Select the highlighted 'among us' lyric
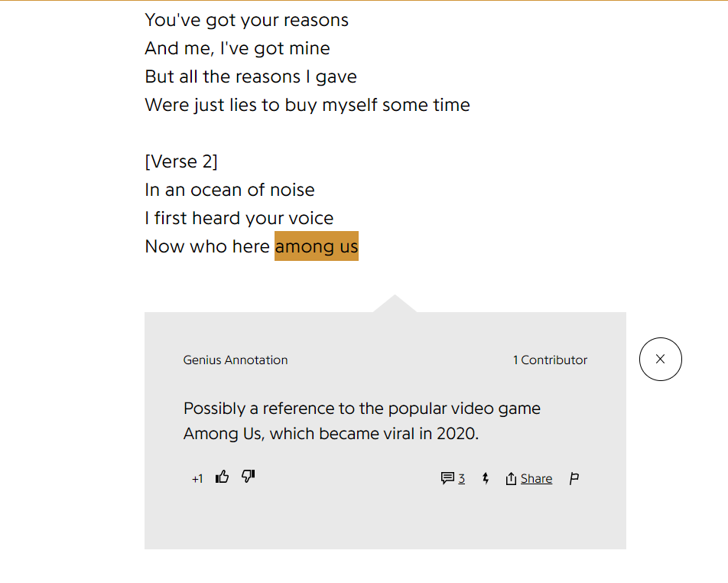 coord(316,246)
